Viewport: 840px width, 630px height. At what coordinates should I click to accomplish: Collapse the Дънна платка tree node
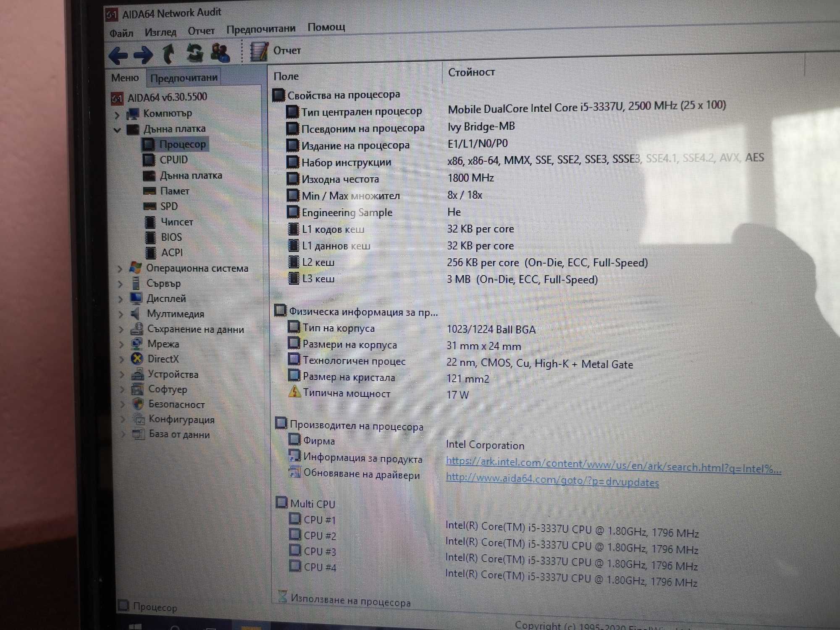(x=117, y=130)
